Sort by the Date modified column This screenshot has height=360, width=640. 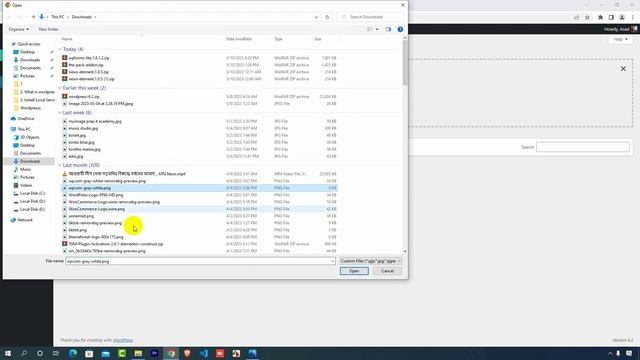tap(239, 39)
